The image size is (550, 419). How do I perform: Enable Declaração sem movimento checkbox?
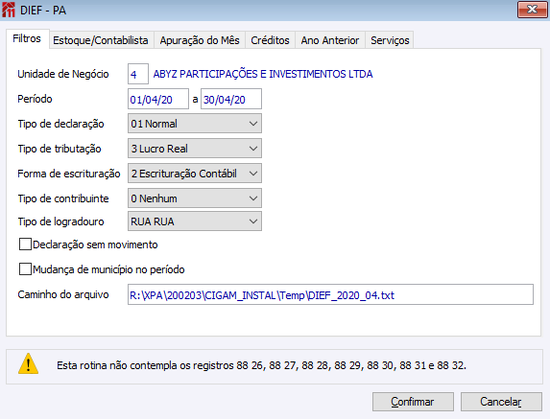pyautogui.click(x=25, y=244)
